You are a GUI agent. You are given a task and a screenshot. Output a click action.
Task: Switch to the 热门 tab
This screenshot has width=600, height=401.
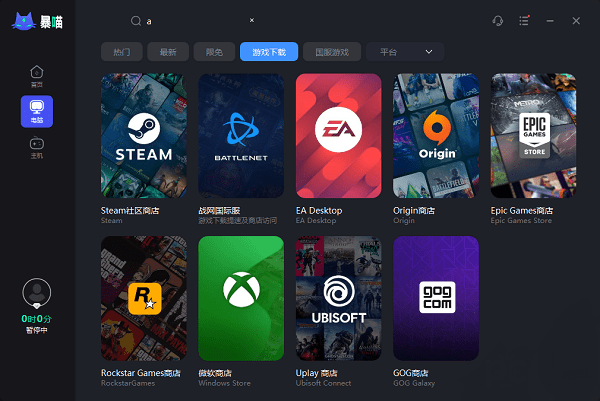click(122, 52)
